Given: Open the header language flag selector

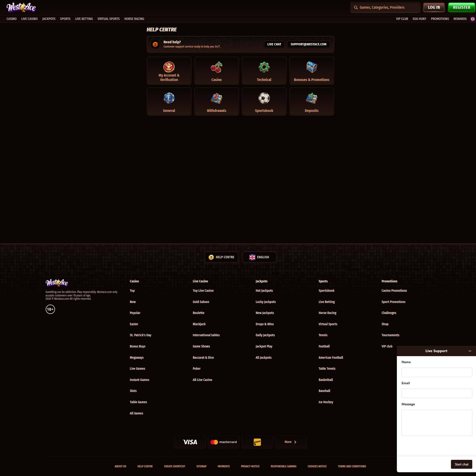Looking at the screenshot, I should pyautogui.click(x=472, y=19).
